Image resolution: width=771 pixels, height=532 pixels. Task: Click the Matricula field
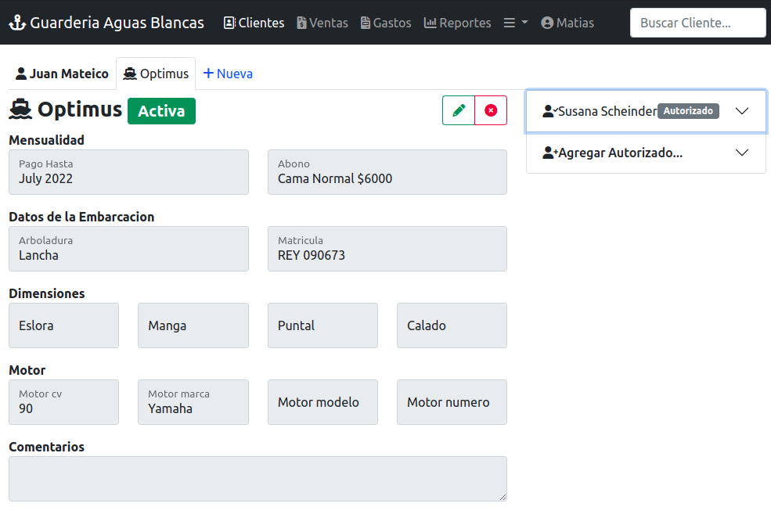coord(387,249)
